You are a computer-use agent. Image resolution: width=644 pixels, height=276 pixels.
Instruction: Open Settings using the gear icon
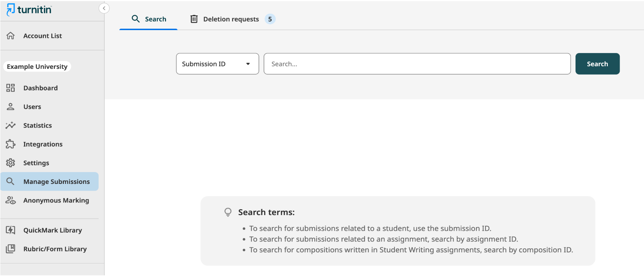(10, 163)
